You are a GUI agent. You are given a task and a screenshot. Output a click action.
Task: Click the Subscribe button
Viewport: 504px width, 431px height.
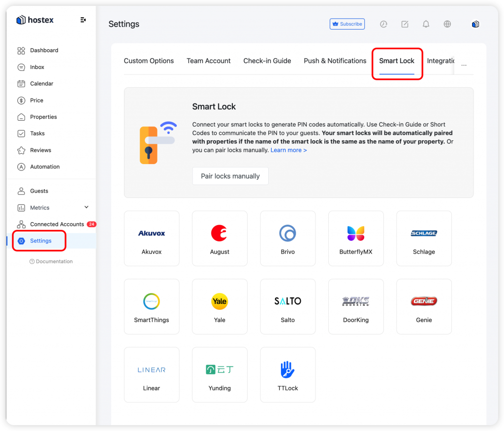[347, 24]
